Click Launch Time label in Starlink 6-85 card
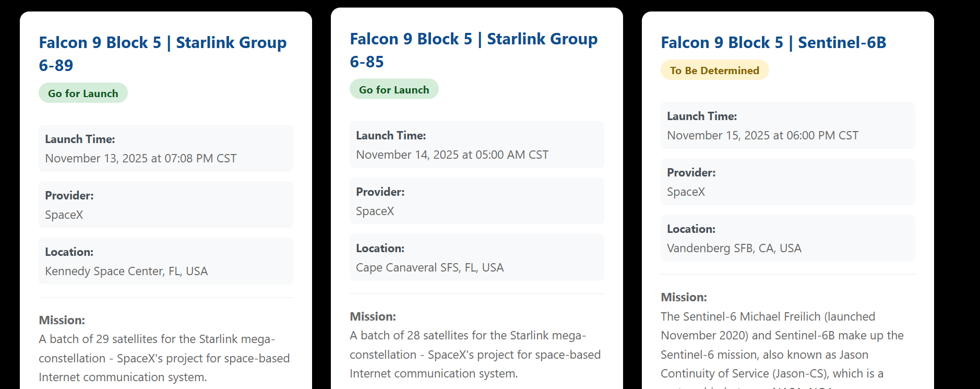This screenshot has width=980, height=389. pos(391,135)
